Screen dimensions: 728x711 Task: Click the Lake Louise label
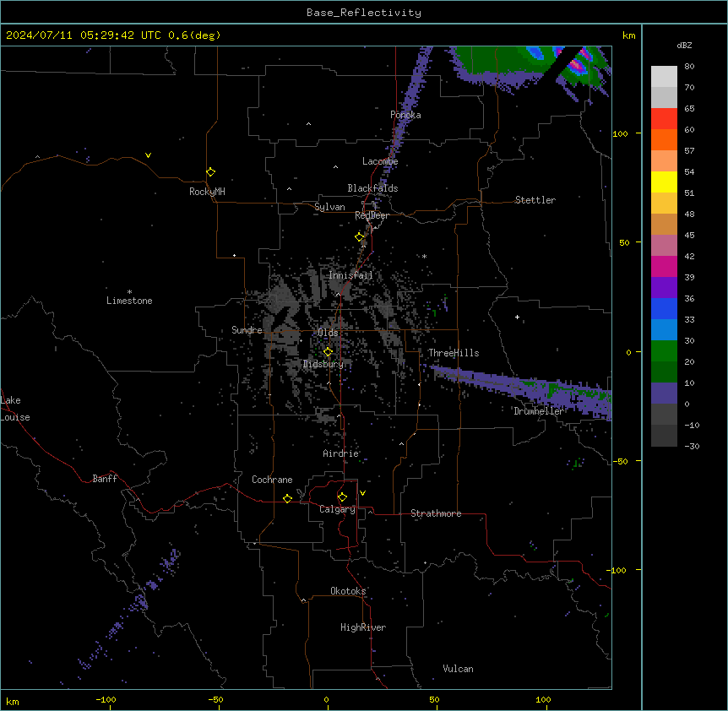(x=15, y=409)
